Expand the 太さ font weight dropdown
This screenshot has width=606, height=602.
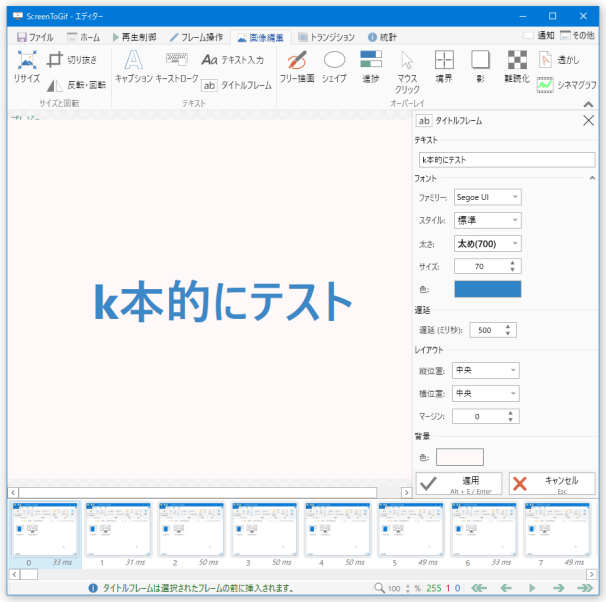[x=486, y=243]
